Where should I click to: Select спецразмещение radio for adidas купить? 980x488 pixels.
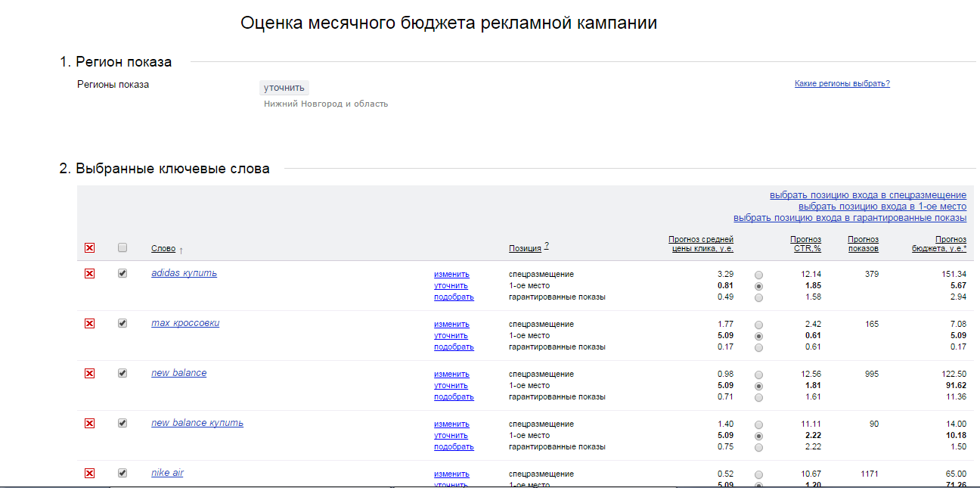(758, 275)
